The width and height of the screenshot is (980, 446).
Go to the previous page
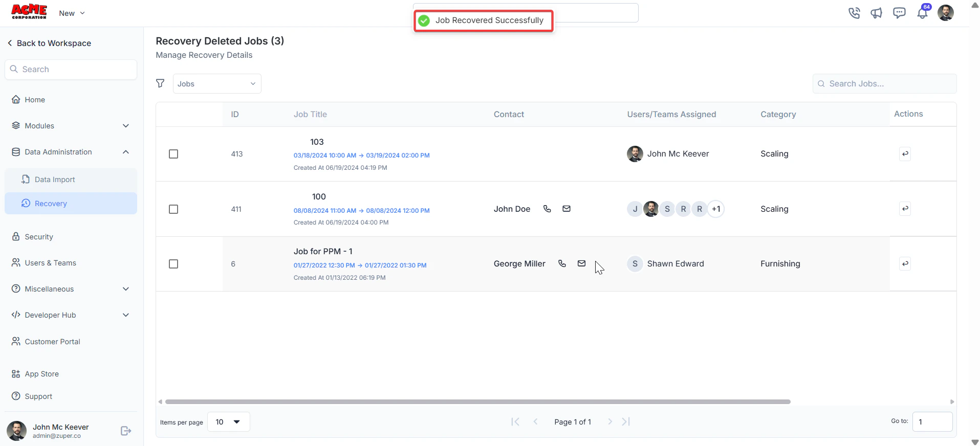click(535, 421)
